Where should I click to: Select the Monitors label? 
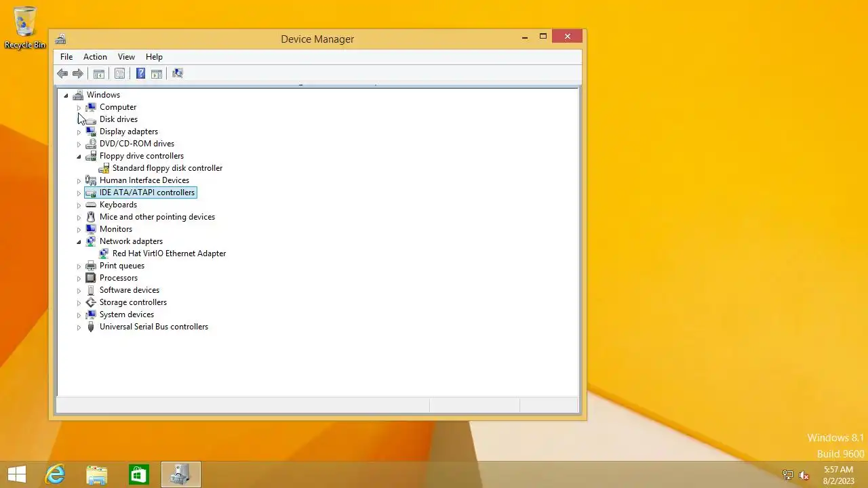pyautogui.click(x=116, y=229)
